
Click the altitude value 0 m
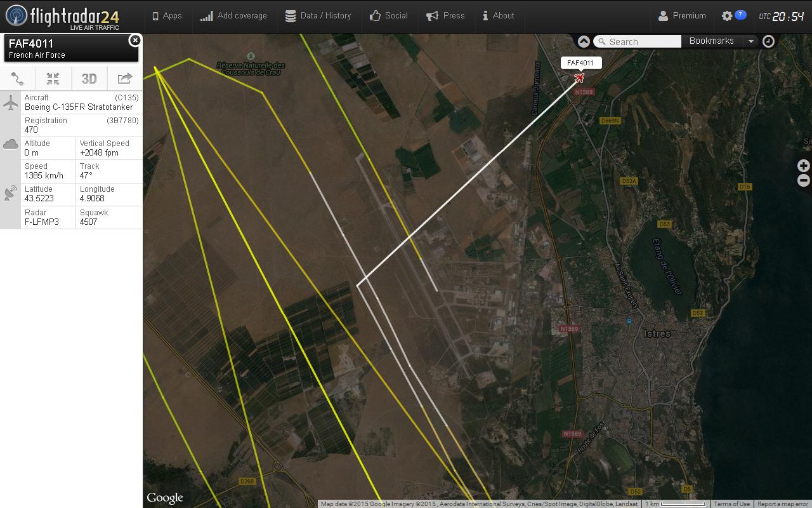(x=32, y=153)
